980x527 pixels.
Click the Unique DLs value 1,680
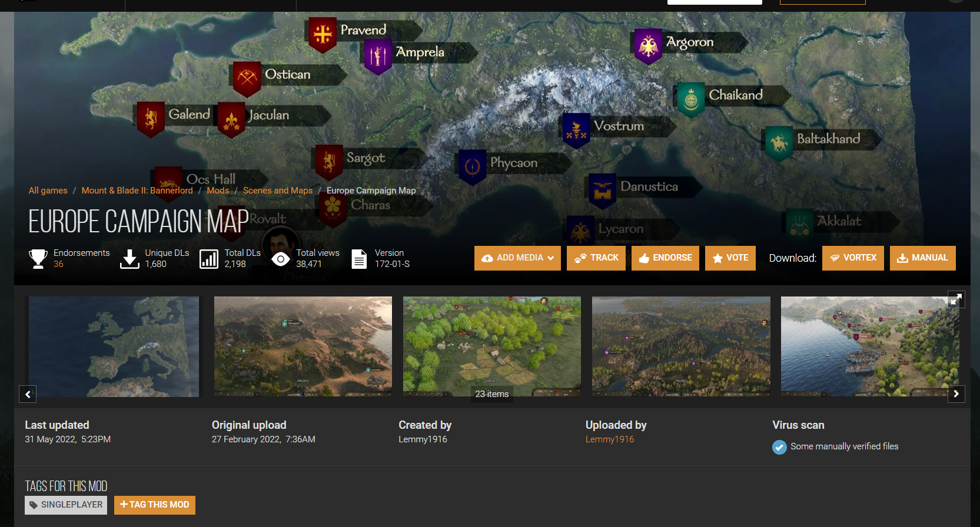tap(156, 264)
